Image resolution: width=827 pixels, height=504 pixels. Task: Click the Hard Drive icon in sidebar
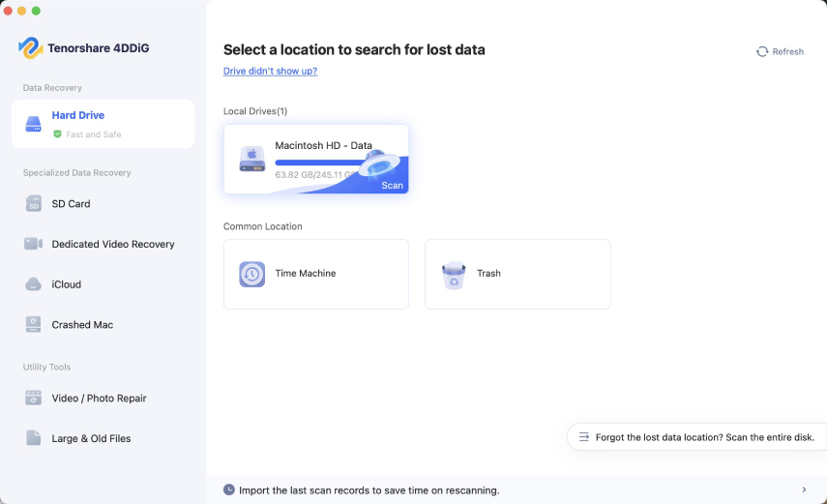[34, 124]
